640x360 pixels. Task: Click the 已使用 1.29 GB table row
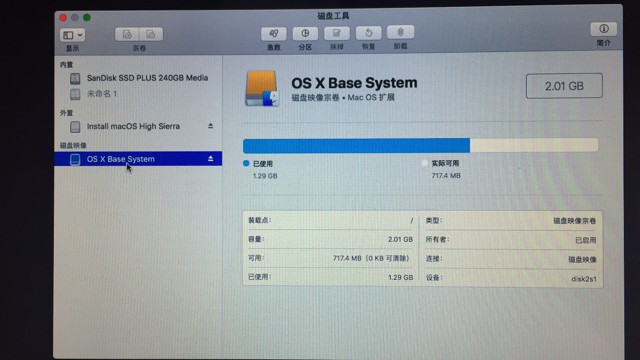331,277
